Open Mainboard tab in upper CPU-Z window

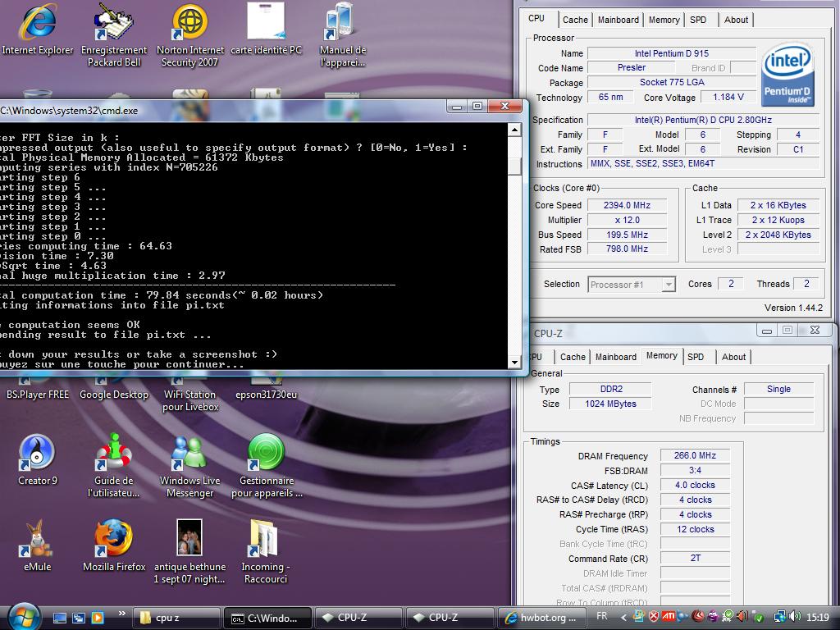619,20
